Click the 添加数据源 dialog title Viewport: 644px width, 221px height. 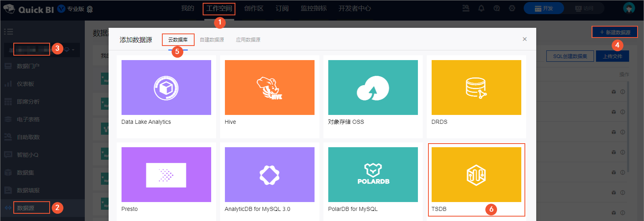[x=136, y=40]
